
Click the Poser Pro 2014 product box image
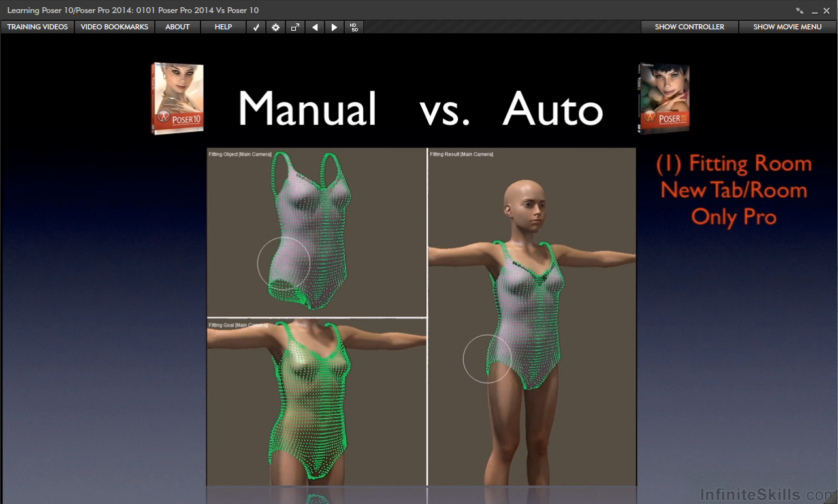pos(664,99)
